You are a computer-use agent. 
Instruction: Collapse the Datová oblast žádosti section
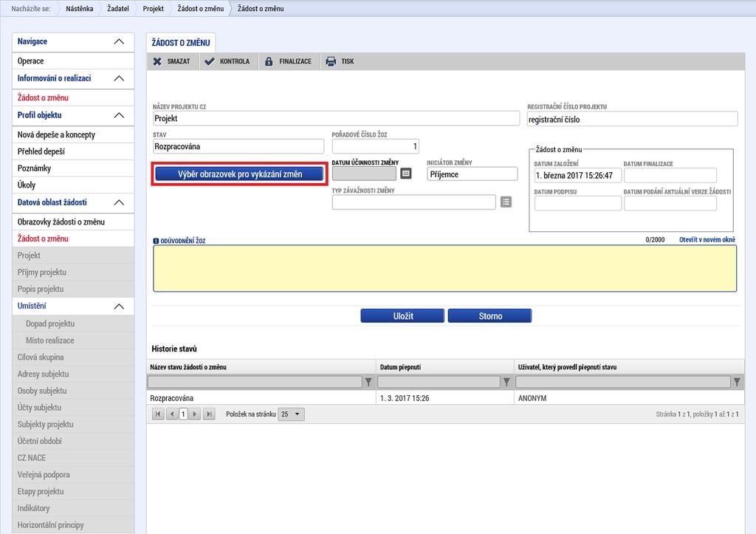click(x=119, y=202)
